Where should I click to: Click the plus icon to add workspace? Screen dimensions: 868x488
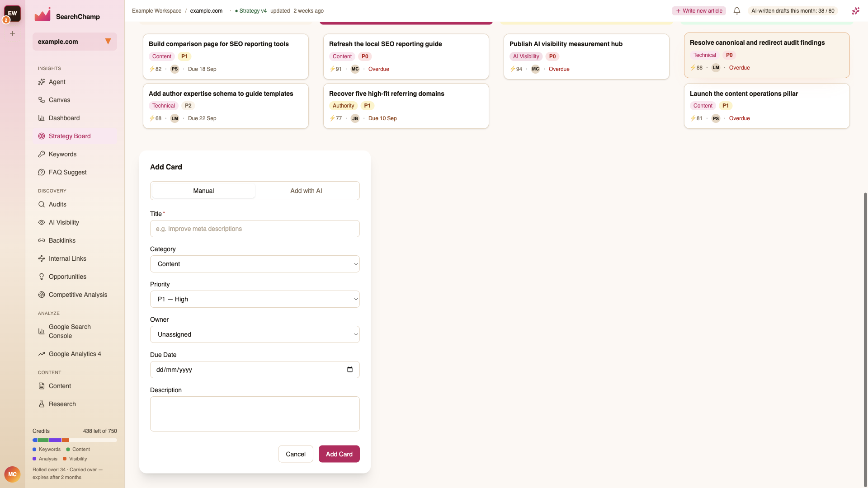click(x=13, y=33)
